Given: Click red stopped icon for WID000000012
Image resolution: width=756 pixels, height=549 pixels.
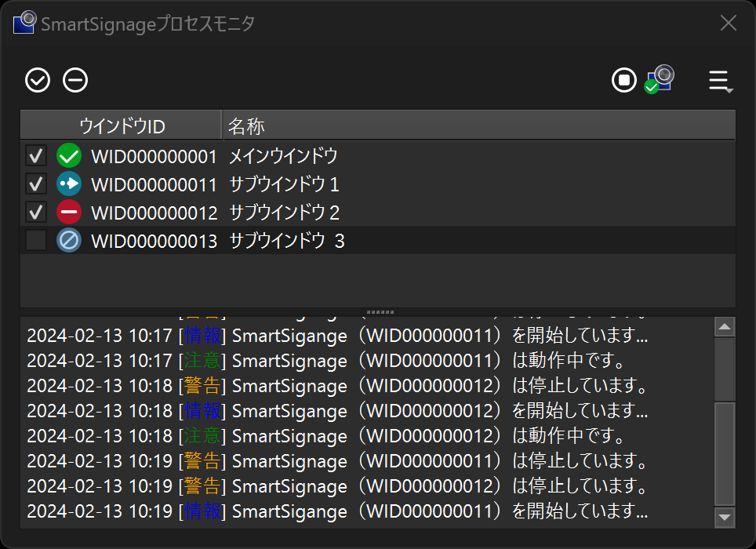Looking at the screenshot, I should [x=69, y=213].
